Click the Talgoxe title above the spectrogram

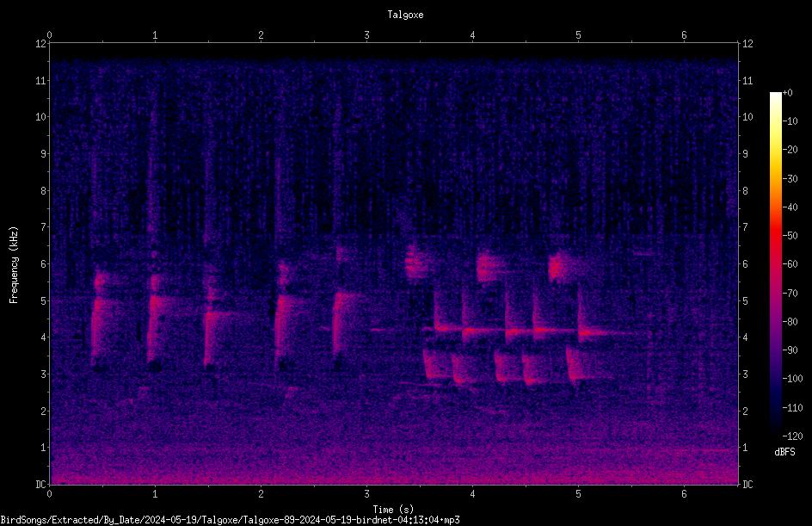click(x=405, y=15)
